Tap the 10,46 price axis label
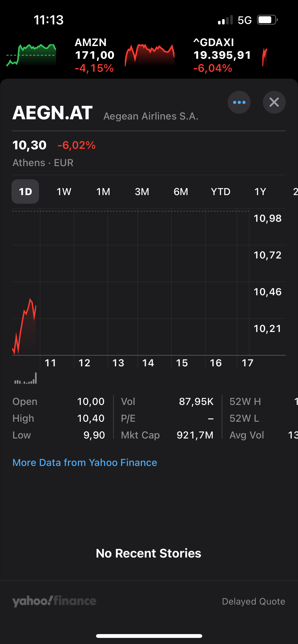The height and width of the screenshot is (644, 298). (267, 292)
